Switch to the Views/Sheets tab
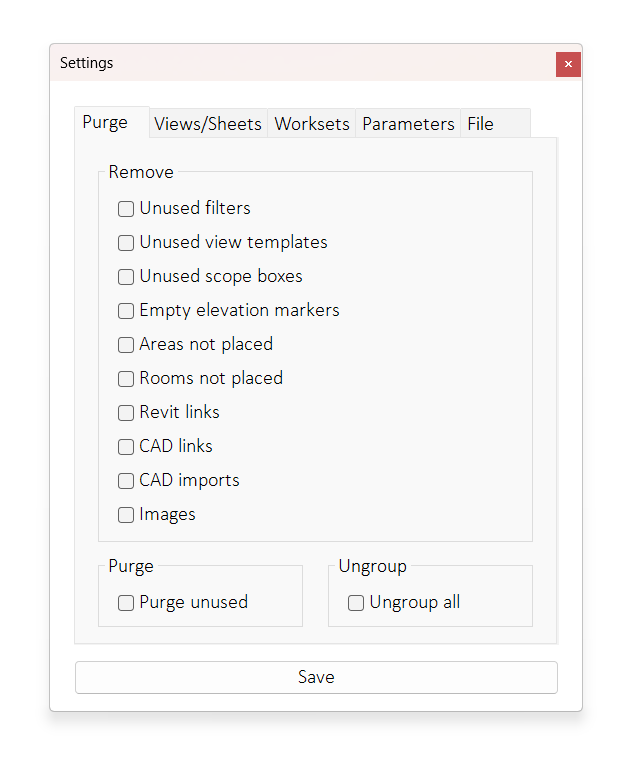The height and width of the screenshot is (762, 635). click(208, 124)
